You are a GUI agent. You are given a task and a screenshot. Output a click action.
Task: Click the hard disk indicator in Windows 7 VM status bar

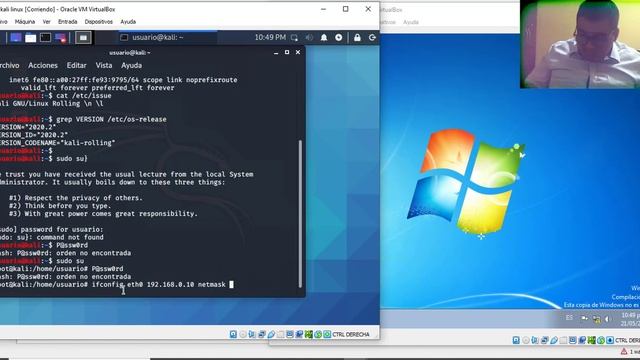(516, 340)
